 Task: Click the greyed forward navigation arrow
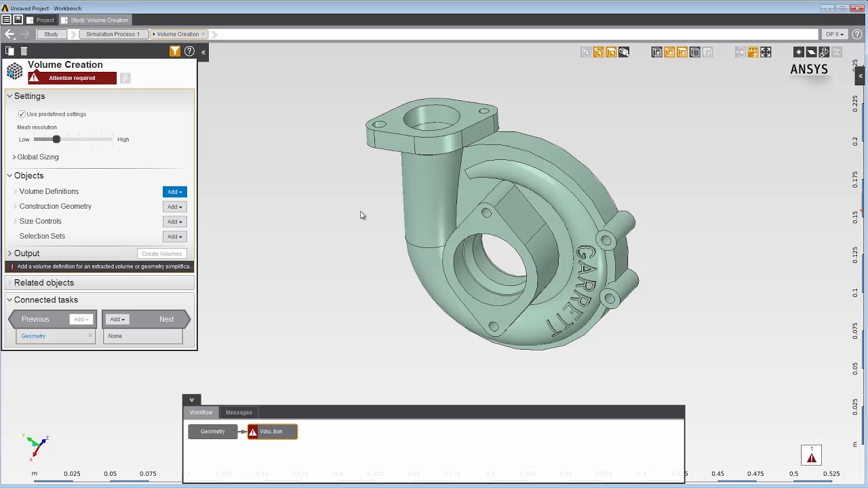coord(25,34)
